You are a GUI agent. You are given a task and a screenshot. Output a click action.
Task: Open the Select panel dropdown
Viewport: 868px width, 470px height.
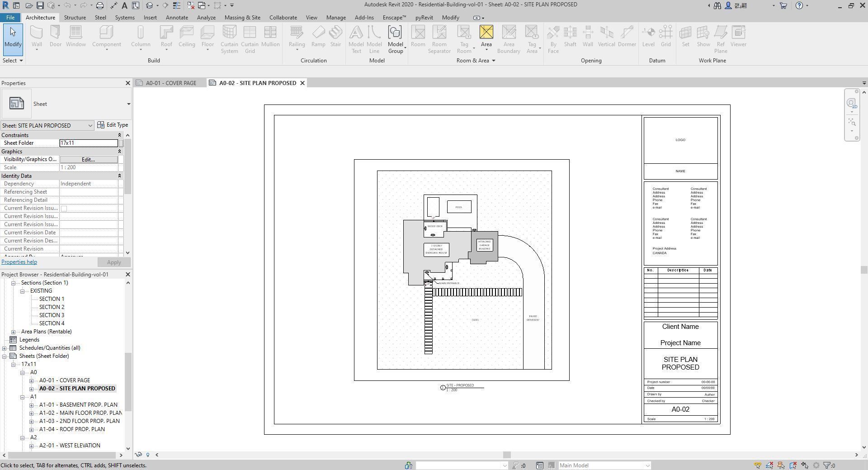(13, 61)
